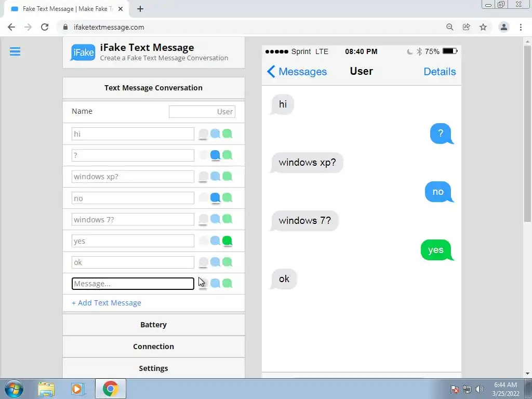Click the 'yes' message input field
Viewport: 532px width, 399px height.
pos(132,241)
